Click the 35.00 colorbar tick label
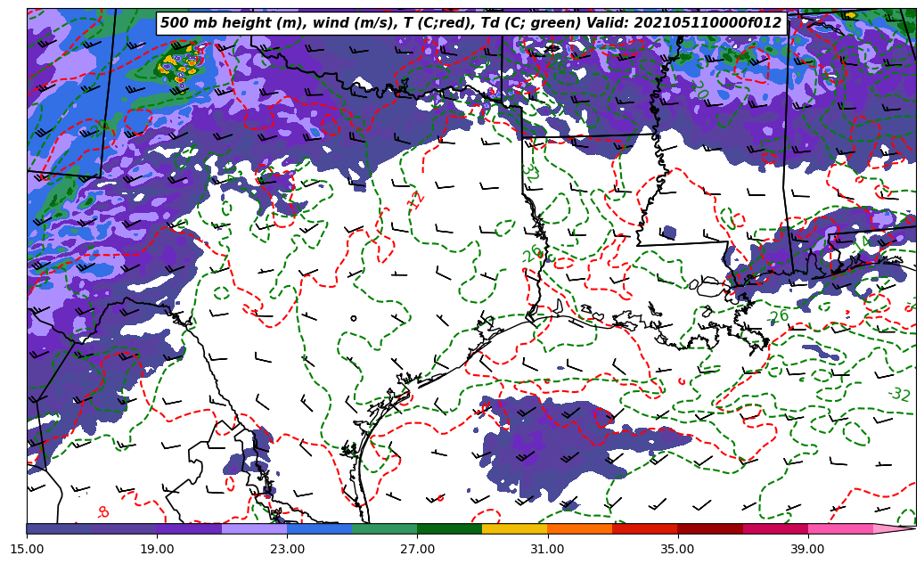The width and height of the screenshot is (924, 564). tap(677, 548)
